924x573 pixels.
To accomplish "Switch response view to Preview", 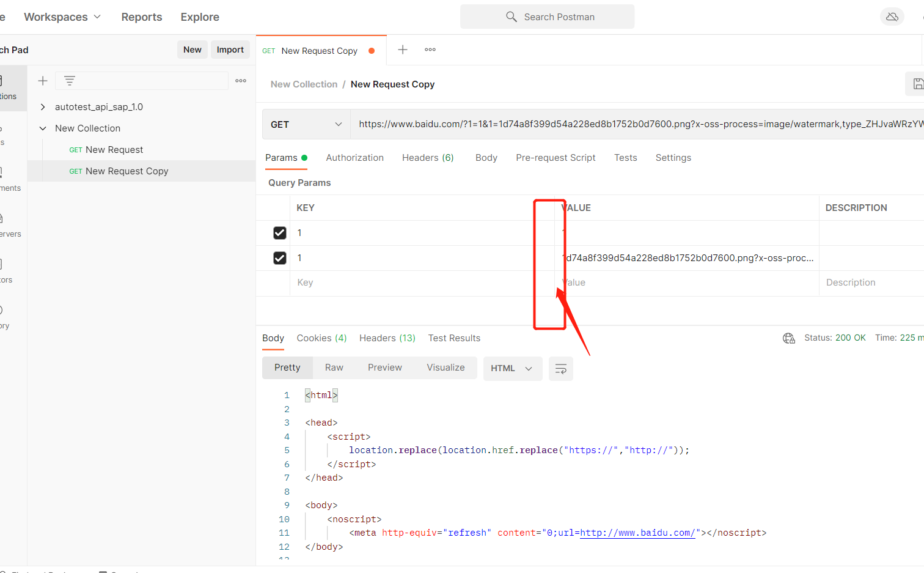I will [x=385, y=368].
